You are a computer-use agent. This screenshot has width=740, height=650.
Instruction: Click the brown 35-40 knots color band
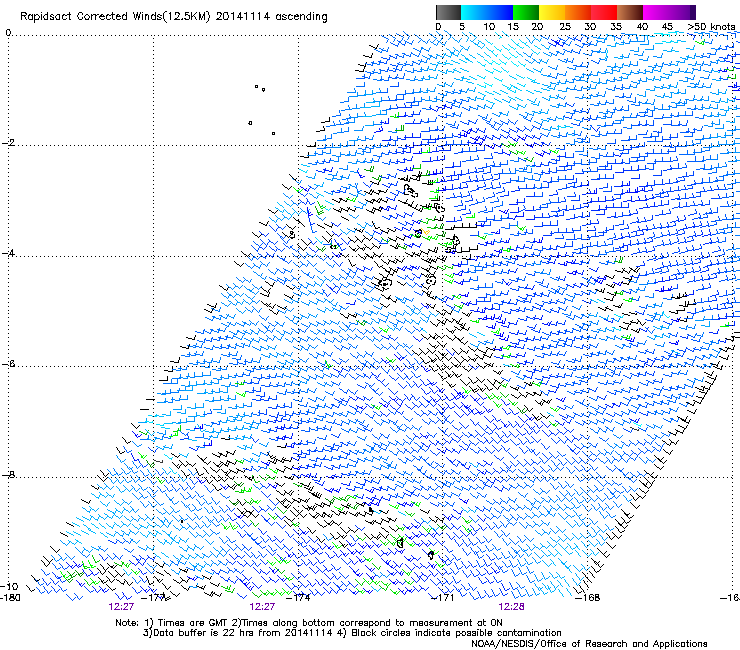[x=630, y=12]
